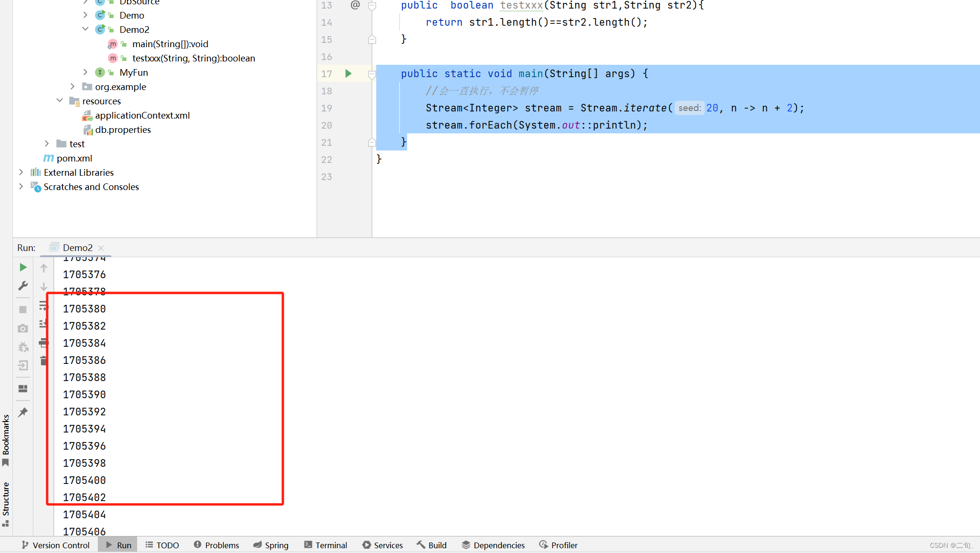Click the testxxx method name in editor
This screenshot has height=553, width=980.
pyautogui.click(x=521, y=5)
